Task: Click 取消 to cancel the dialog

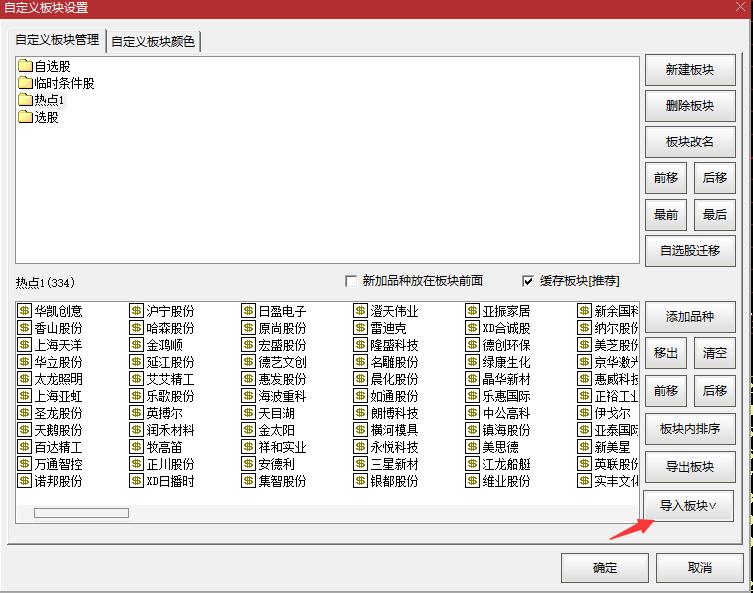Action: 700,568
